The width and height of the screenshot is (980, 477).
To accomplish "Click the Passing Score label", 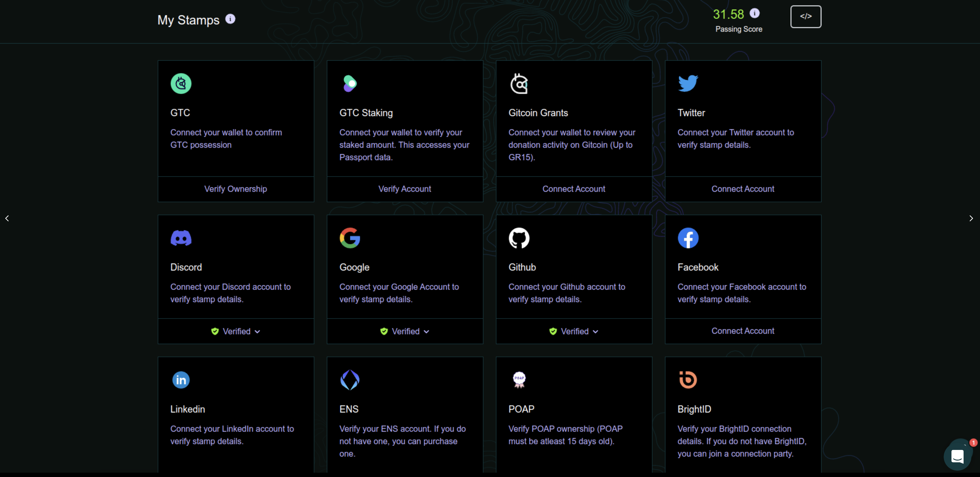I will tap(738, 29).
